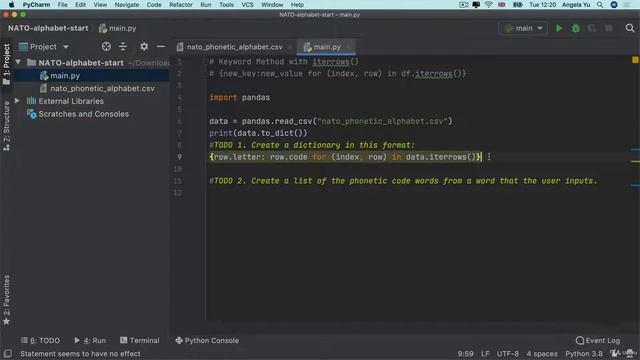This screenshot has height=360, width=640.
Task: Open the File menu
Action: (x=62, y=5)
